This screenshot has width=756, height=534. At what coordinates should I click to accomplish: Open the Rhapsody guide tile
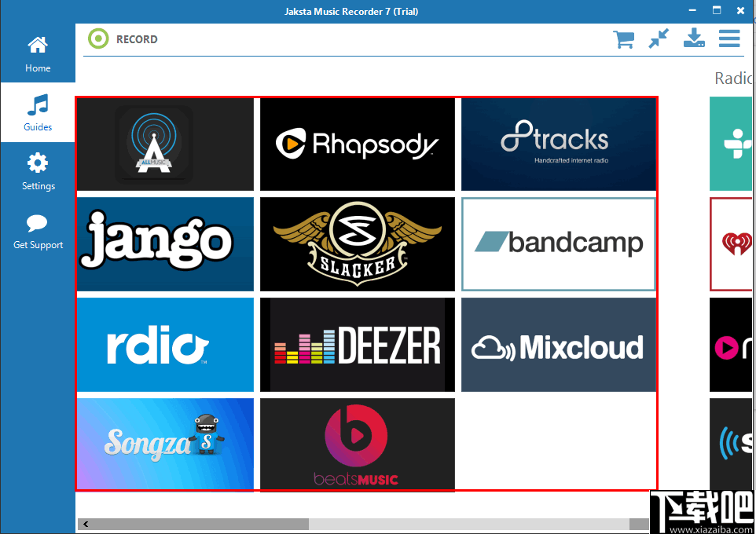(358, 144)
